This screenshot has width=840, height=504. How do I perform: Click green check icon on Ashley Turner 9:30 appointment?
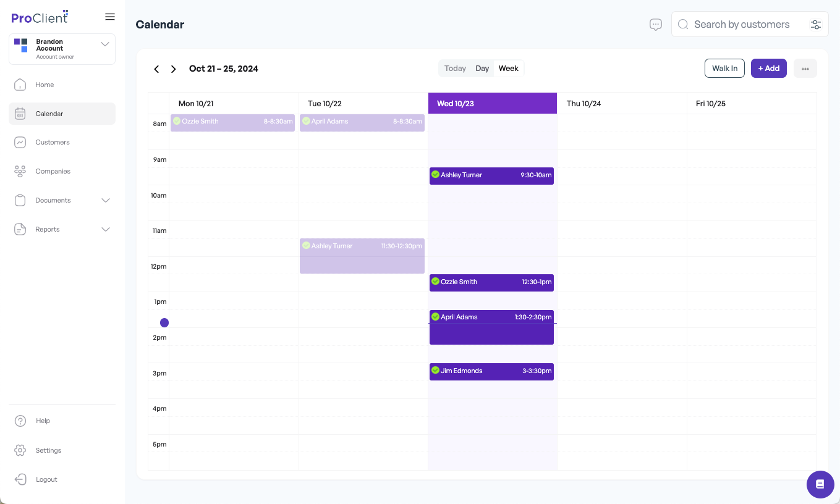click(x=435, y=175)
